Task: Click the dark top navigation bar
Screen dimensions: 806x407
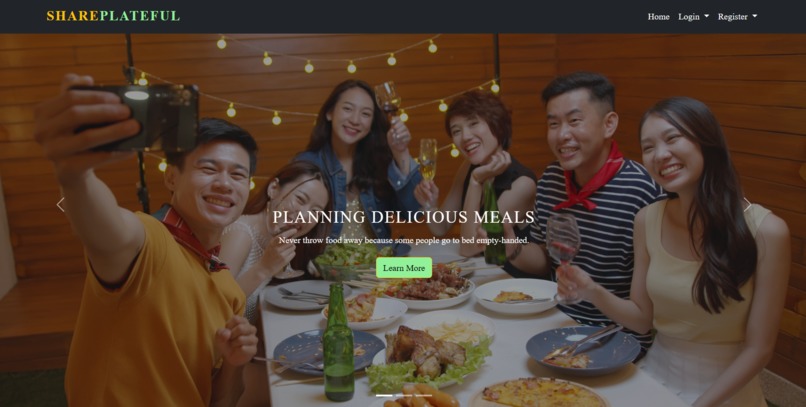Action: pos(403,16)
